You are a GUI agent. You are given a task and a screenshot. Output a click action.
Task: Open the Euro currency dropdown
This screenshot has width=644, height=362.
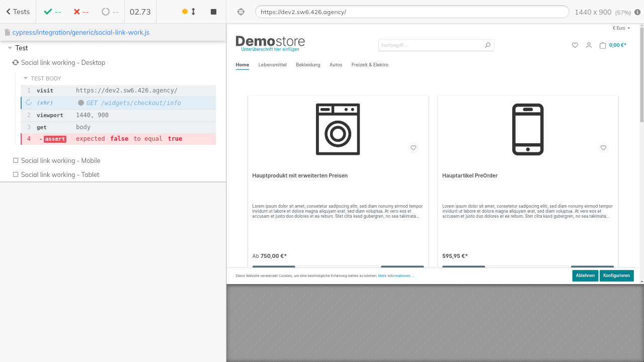click(x=621, y=28)
